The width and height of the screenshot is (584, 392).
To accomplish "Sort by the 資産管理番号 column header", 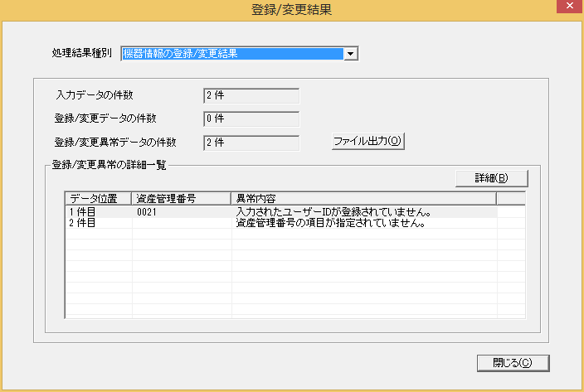I will click(181, 199).
